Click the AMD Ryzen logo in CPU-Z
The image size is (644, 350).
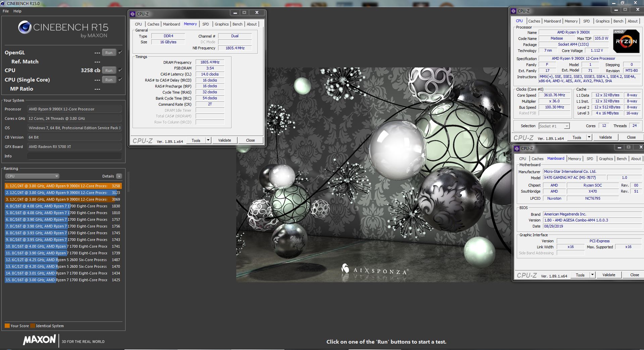[626, 41]
